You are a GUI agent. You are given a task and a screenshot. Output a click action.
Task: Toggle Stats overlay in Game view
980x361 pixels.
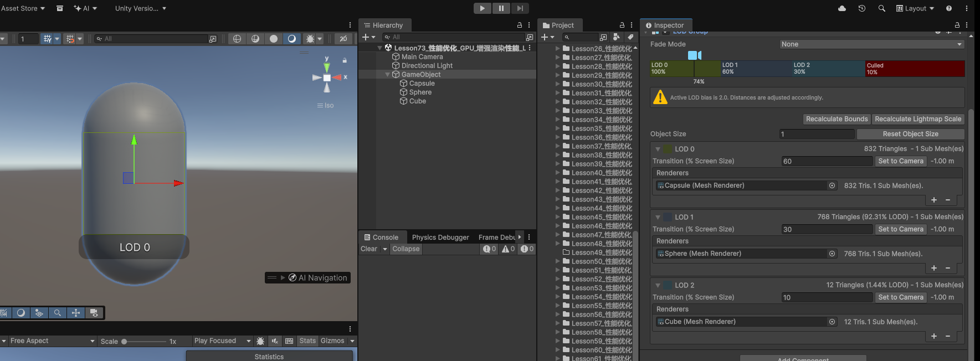pyautogui.click(x=307, y=341)
